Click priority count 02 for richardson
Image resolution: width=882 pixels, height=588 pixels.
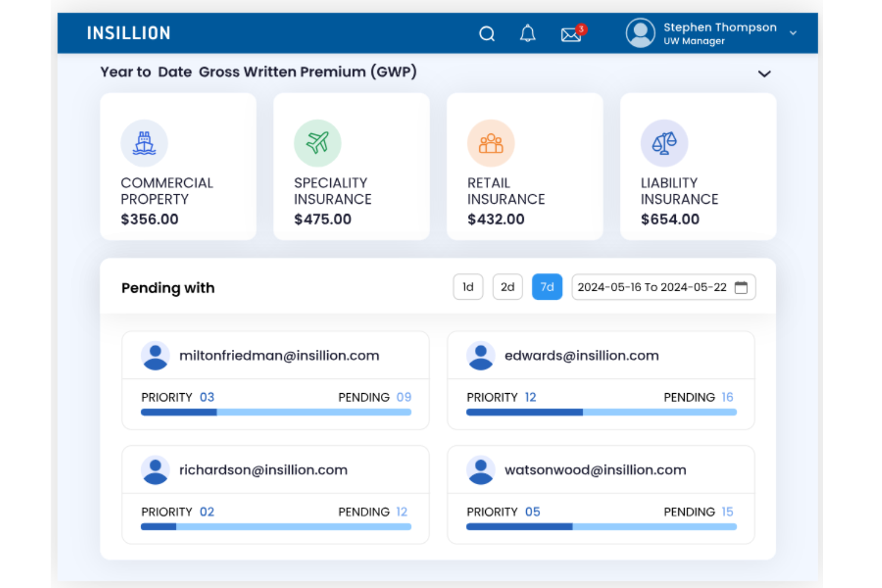tap(207, 512)
